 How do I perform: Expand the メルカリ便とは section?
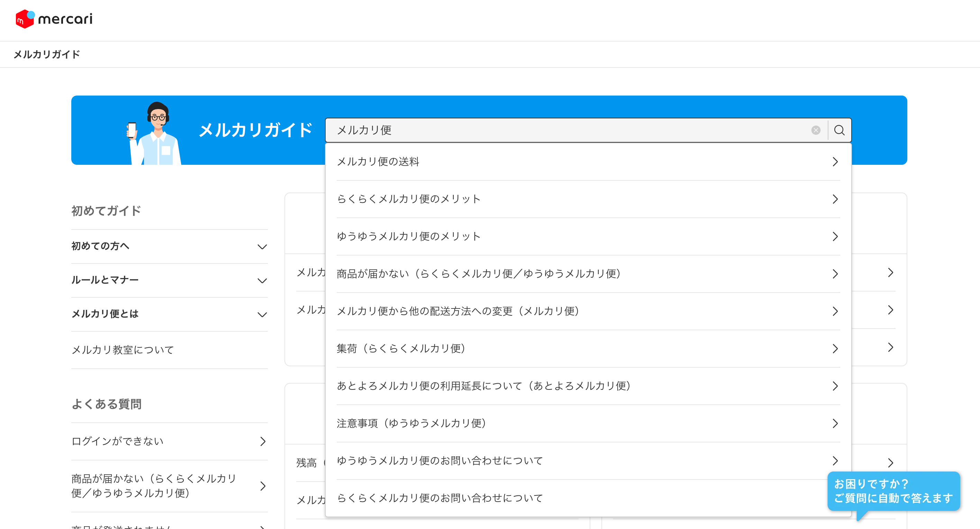coord(169,314)
